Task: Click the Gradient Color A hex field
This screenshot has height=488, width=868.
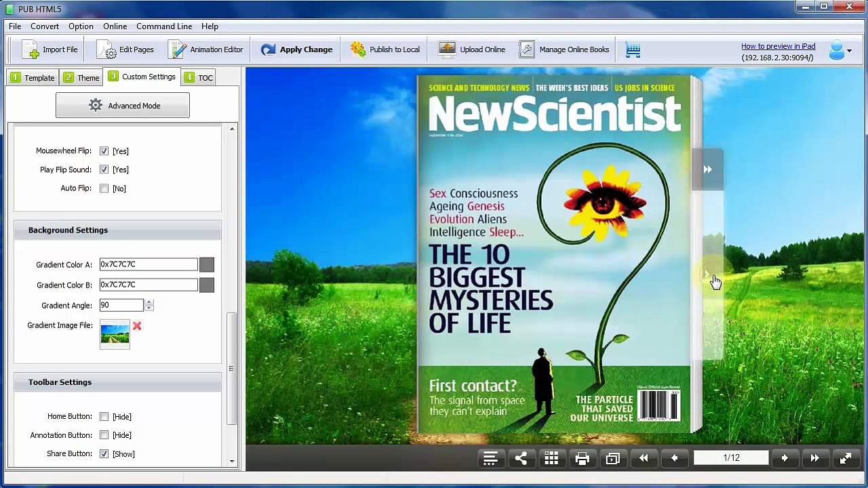Action: pyautogui.click(x=149, y=265)
